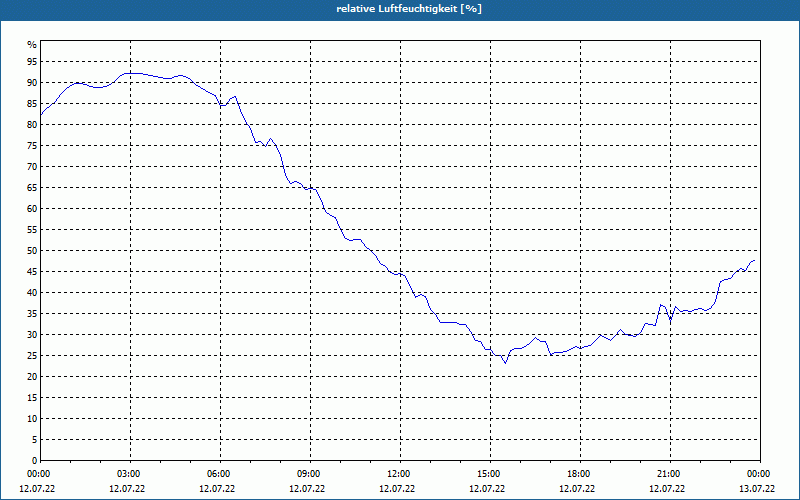This screenshot has height=500, width=800.
Task: Click the curve's start point at 00:00
Action: click(x=41, y=115)
